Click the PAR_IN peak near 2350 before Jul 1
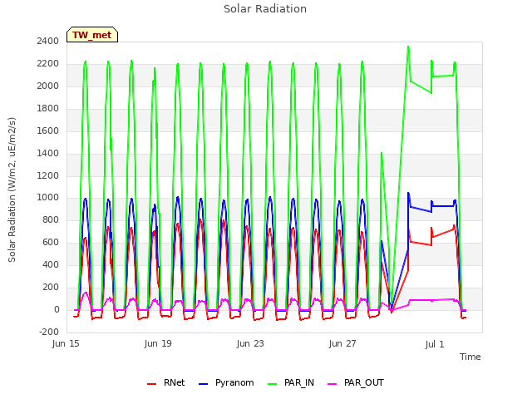 click(x=408, y=47)
